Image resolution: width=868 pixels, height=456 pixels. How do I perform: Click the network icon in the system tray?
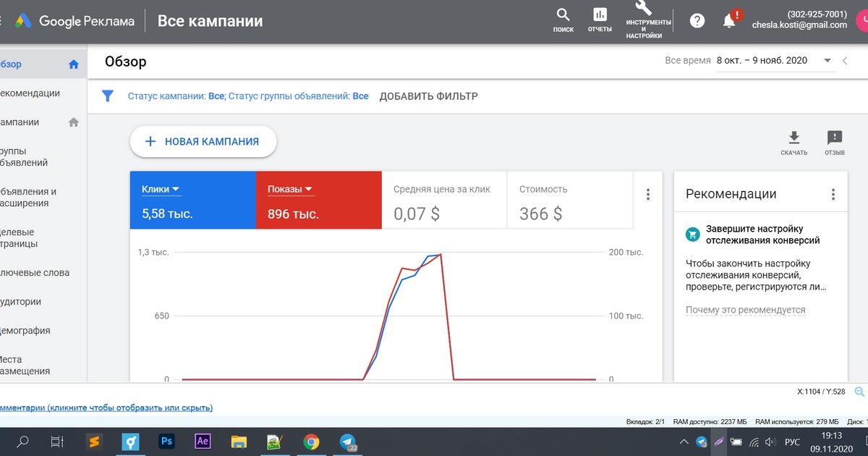754,442
